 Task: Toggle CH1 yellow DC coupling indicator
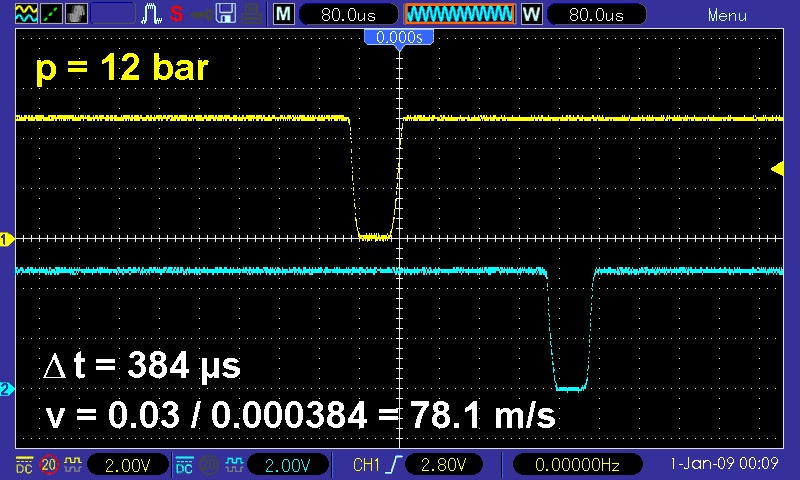23,464
